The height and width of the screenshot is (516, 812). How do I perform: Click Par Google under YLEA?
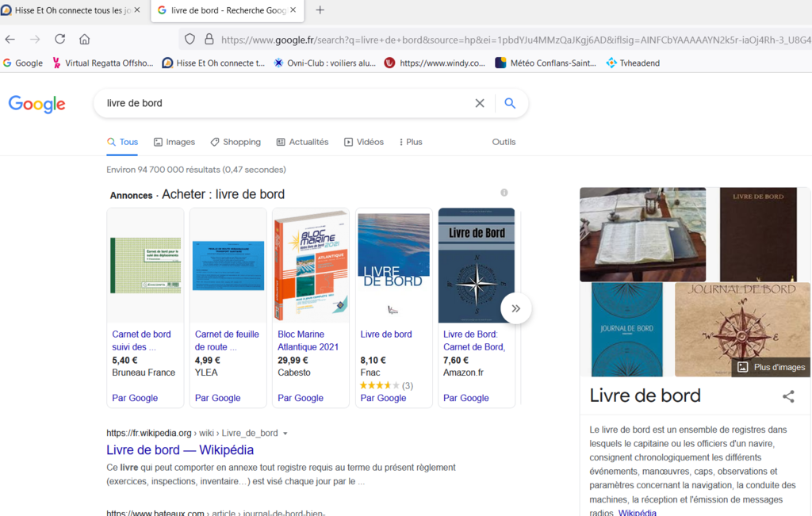point(217,398)
